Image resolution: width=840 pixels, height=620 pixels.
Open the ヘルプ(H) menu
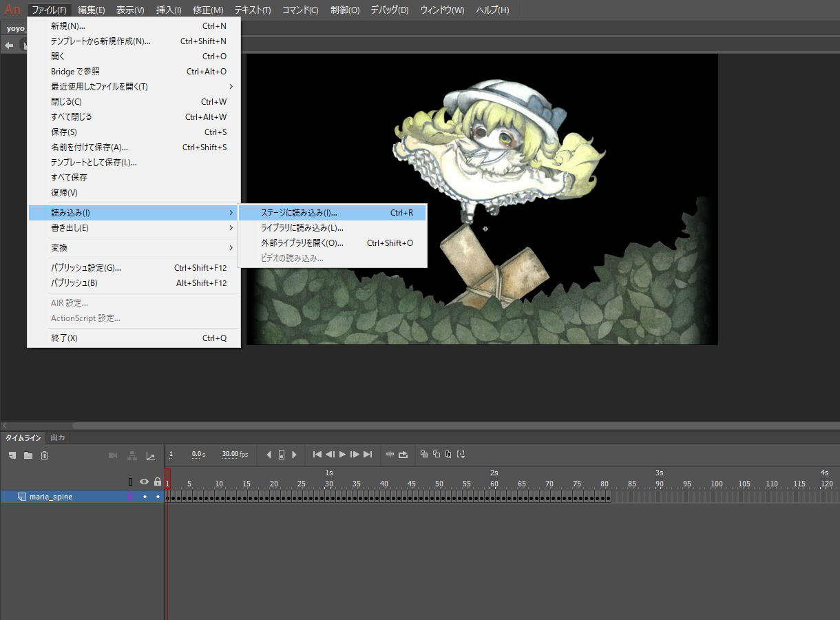tap(492, 10)
